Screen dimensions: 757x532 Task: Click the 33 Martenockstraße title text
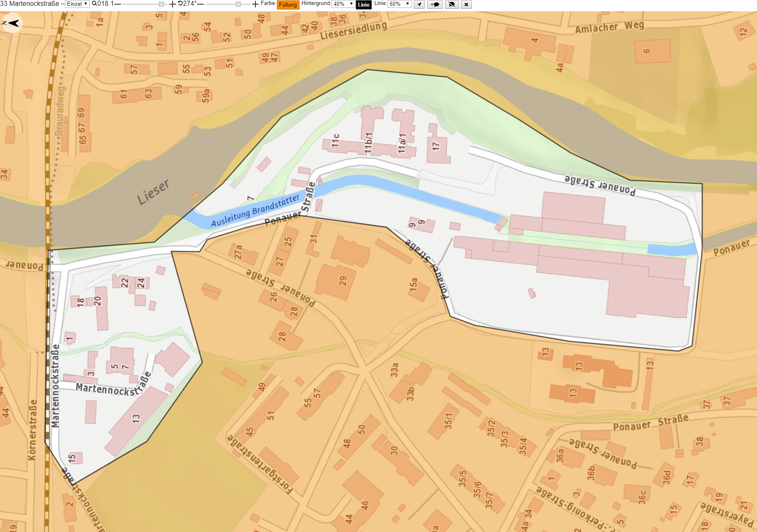(30, 4)
